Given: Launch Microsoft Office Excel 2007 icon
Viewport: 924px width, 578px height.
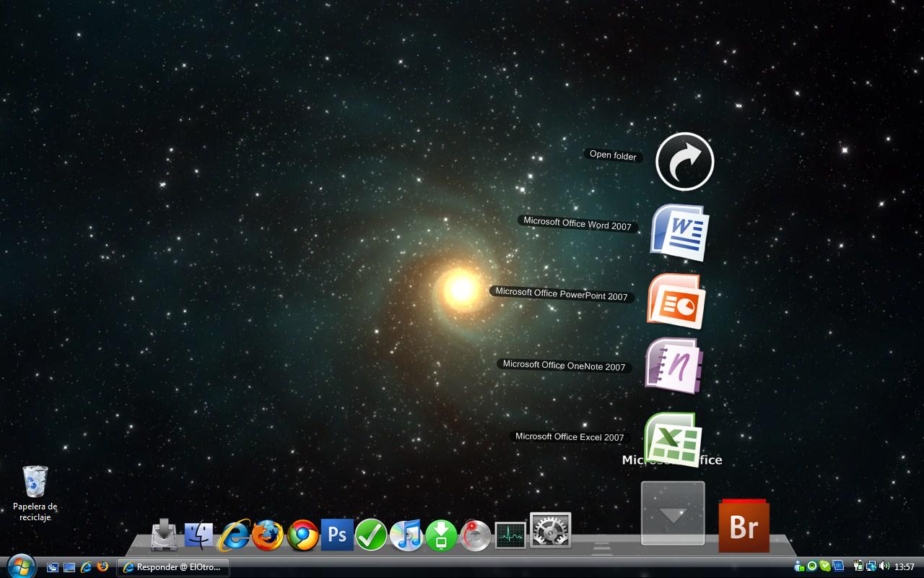Looking at the screenshot, I should [672, 437].
